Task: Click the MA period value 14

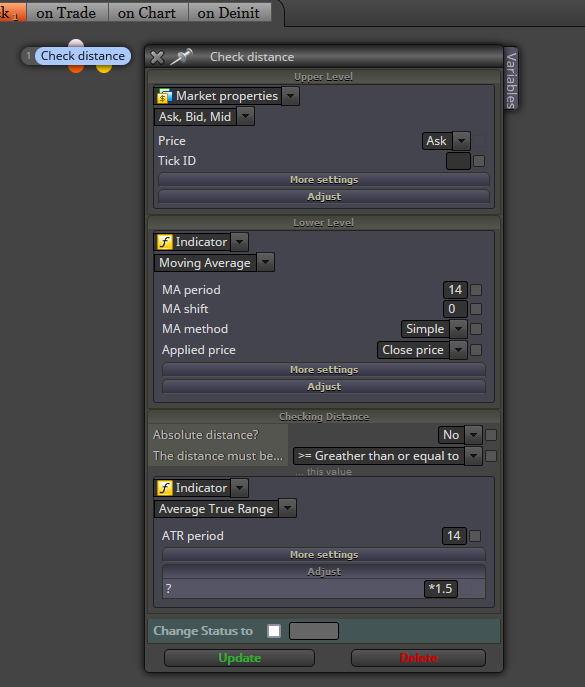Action: click(x=455, y=290)
